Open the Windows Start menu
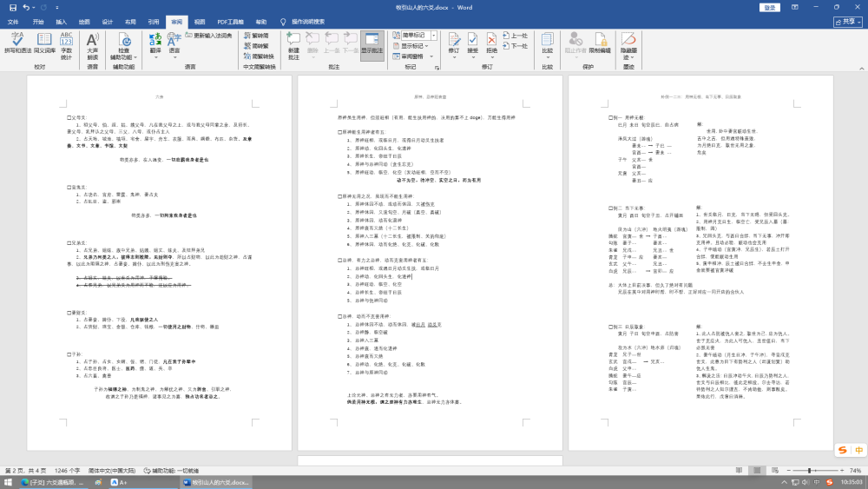The width and height of the screenshot is (868, 489). 8,482
